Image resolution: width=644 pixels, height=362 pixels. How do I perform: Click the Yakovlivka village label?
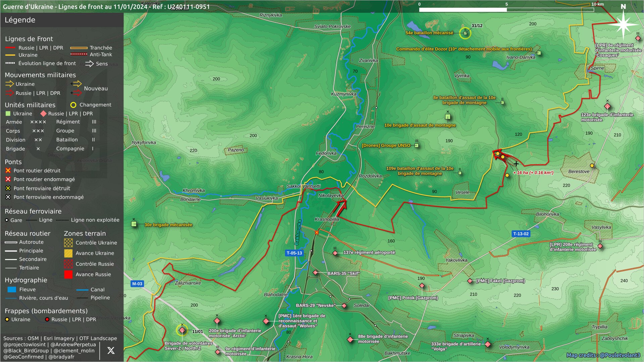tap(456, 260)
